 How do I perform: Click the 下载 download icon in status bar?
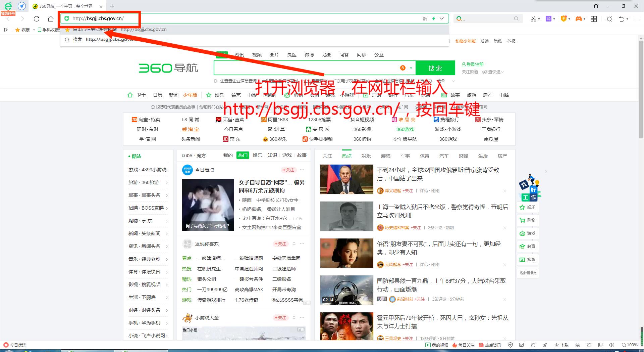click(561, 345)
